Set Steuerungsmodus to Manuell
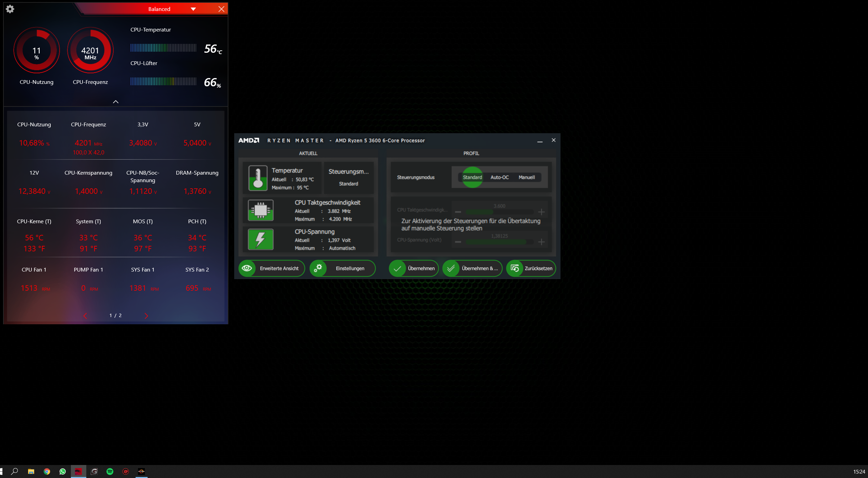This screenshot has height=478, width=868. tap(526, 177)
